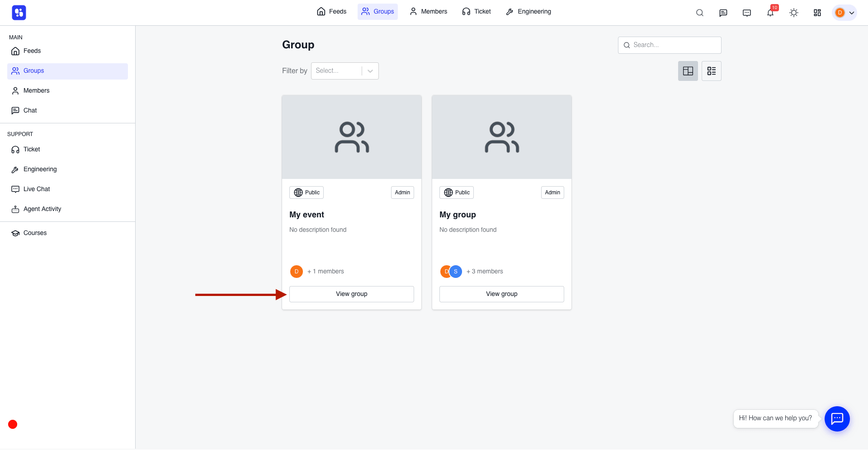The height and width of the screenshot is (460, 868).
Task: Select Groups in the sidebar
Action: [67, 71]
